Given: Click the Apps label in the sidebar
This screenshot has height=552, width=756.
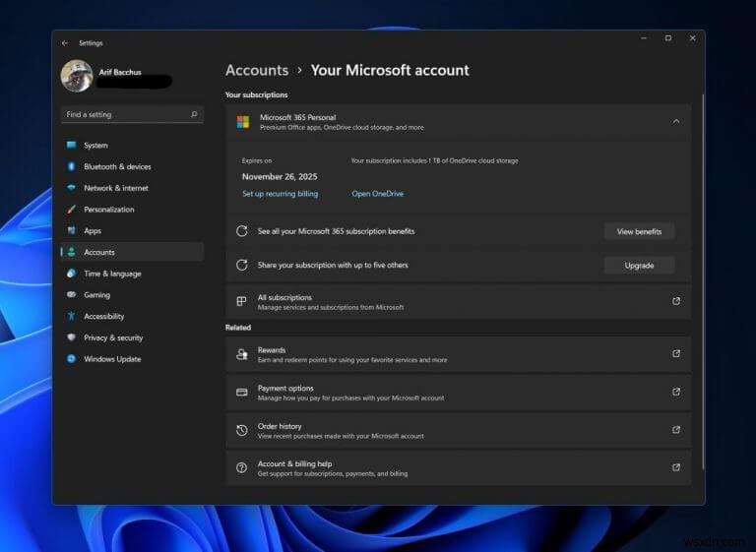Looking at the screenshot, I should tap(93, 231).
